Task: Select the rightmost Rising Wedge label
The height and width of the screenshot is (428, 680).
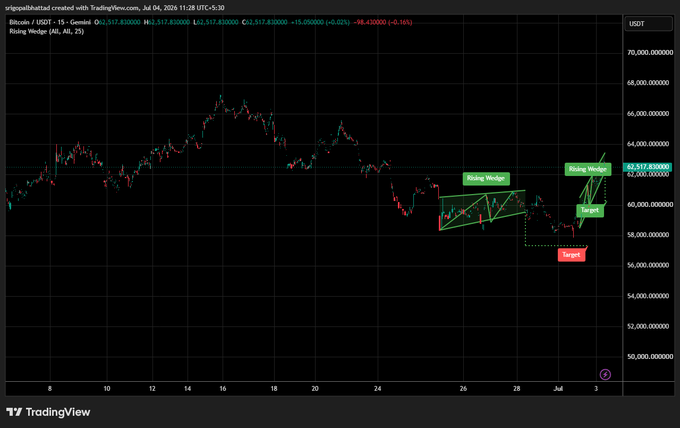Action: pyautogui.click(x=588, y=169)
